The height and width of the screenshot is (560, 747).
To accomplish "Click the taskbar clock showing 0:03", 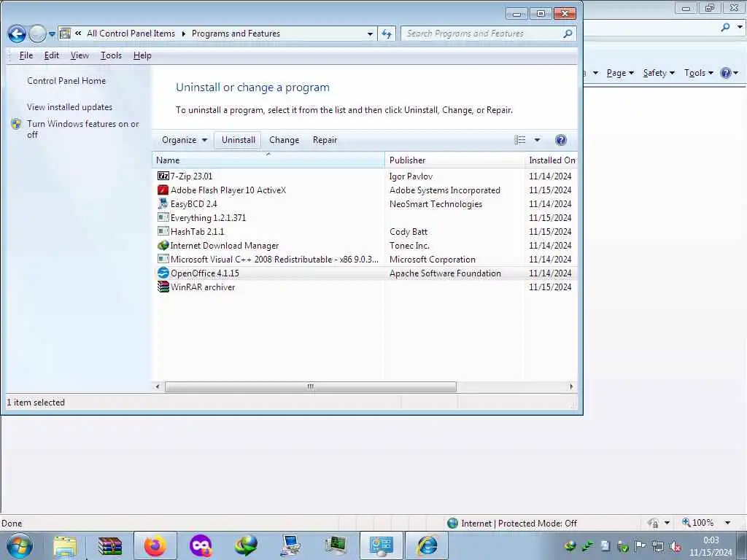I will (711, 546).
